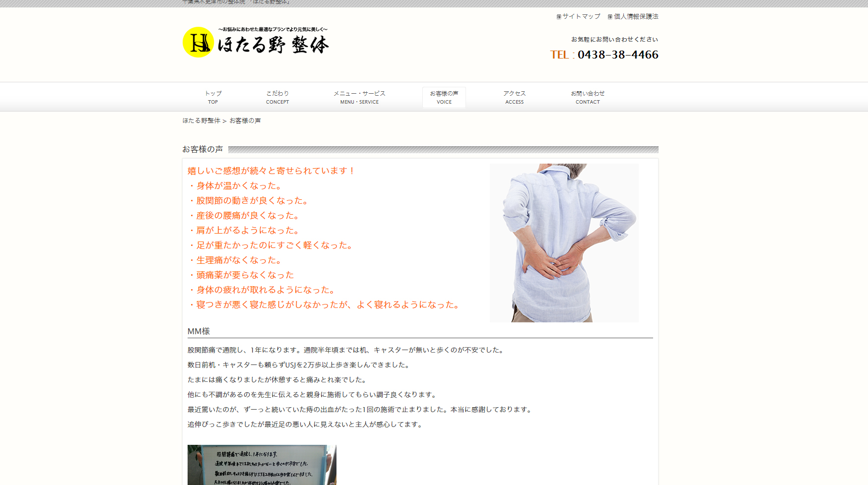The width and height of the screenshot is (868, 485).
Task: Click the line 嬉しいご感想が続々と寄せられています！
Action: point(271,171)
